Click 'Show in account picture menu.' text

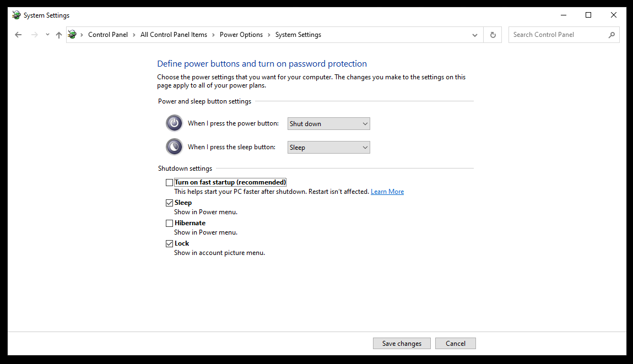pyautogui.click(x=219, y=253)
